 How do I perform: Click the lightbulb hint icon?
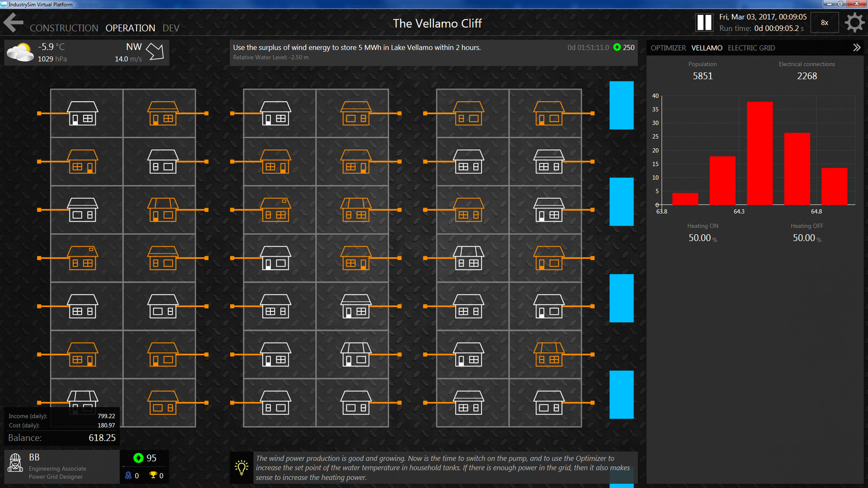point(241,468)
